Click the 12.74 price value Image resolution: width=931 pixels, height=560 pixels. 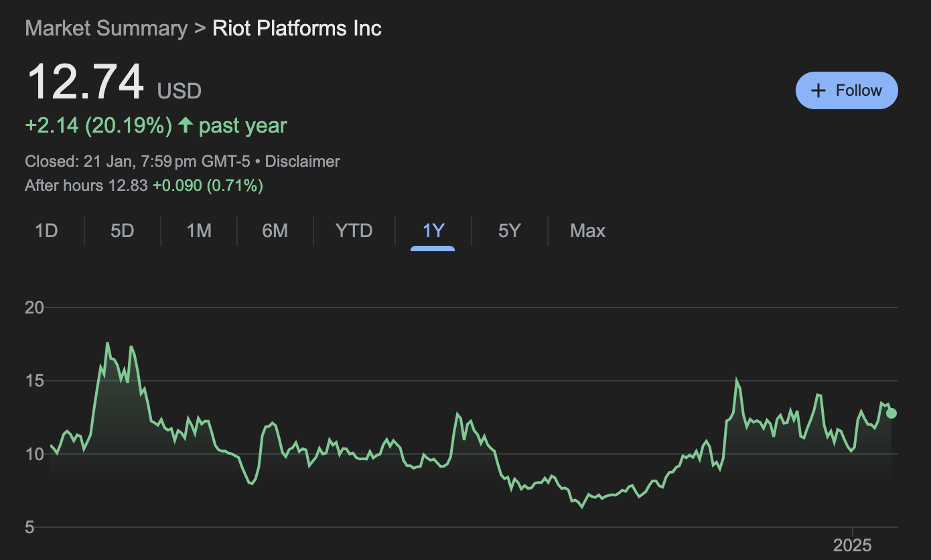coord(85,82)
